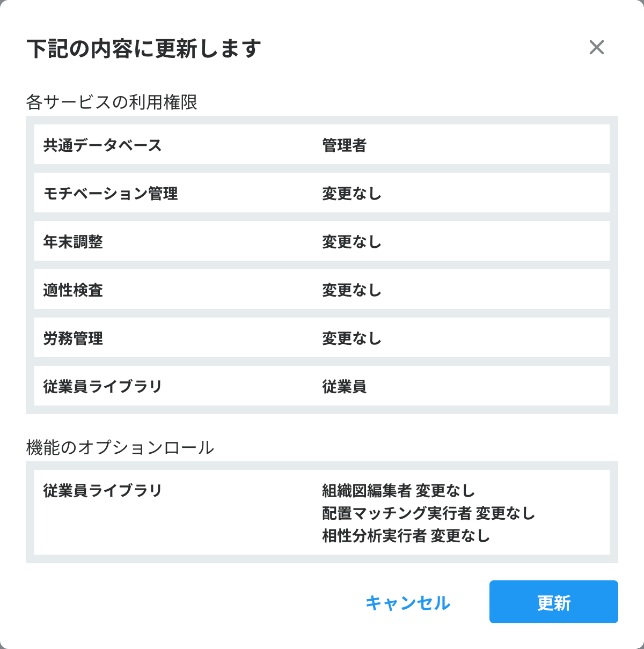This screenshot has width=644, height=649.
Task: Click 変更なし in the 年末調整 row
Action: point(352,242)
